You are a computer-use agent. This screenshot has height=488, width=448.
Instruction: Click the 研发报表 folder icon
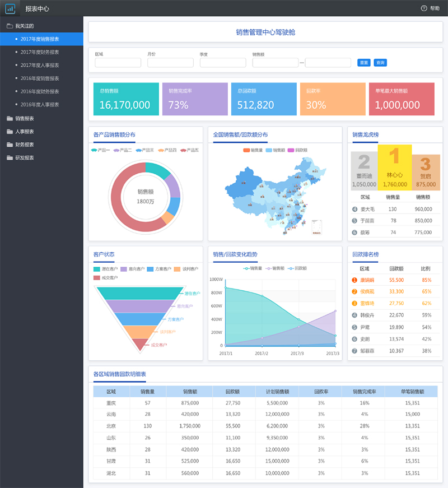click(x=10, y=158)
